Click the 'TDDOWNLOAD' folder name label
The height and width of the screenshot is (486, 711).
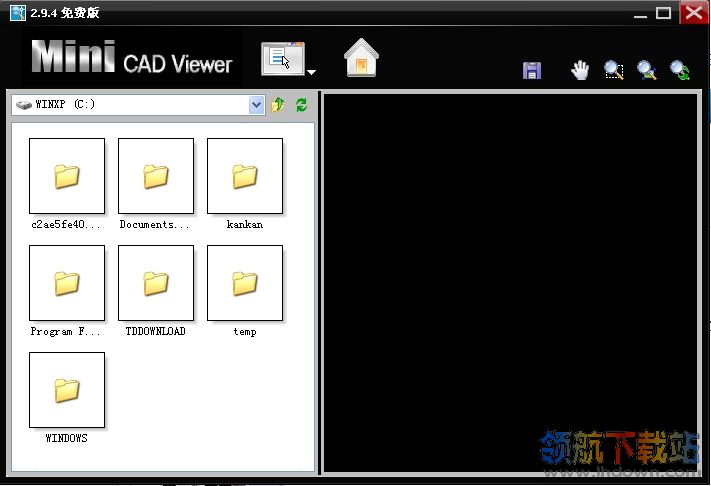pyautogui.click(x=156, y=331)
